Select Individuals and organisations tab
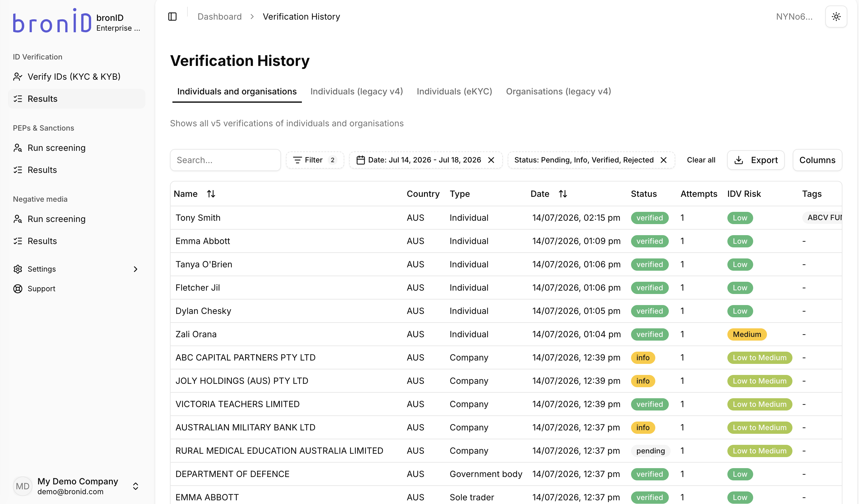 (x=237, y=92)
